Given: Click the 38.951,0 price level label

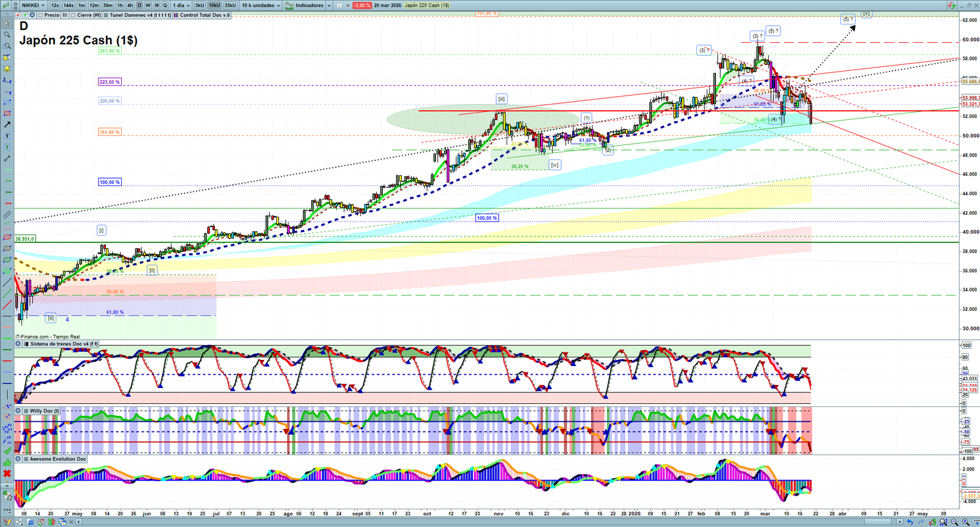Looking at the screenshot, I should 25,239.
